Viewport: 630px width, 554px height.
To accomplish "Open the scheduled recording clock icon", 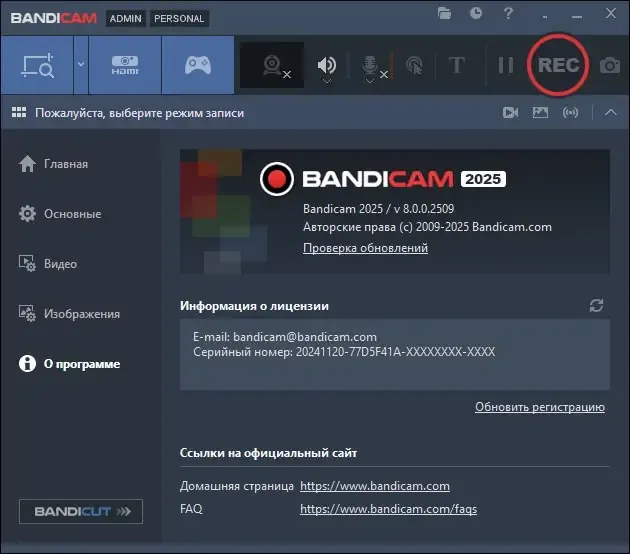I will click(x=476, y=14).
